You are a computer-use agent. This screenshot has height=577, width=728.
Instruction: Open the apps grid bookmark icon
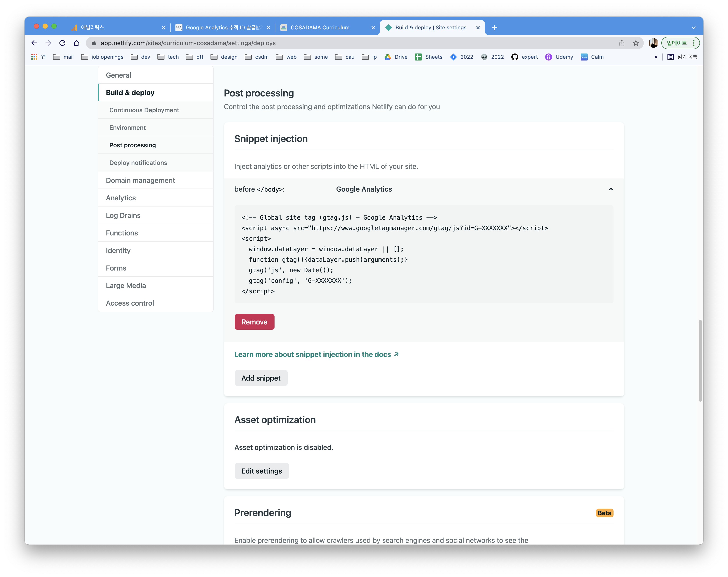pos(34,57)
